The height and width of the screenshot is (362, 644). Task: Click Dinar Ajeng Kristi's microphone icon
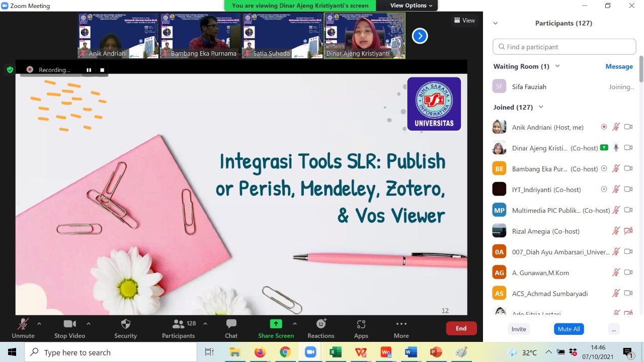click(616, 148)
